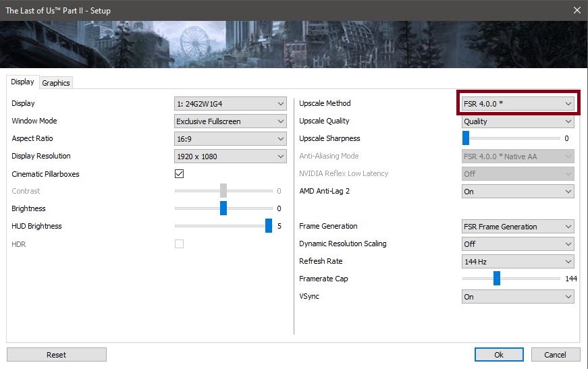Open the Window Mode dropdown

click(x=230, y=121)
